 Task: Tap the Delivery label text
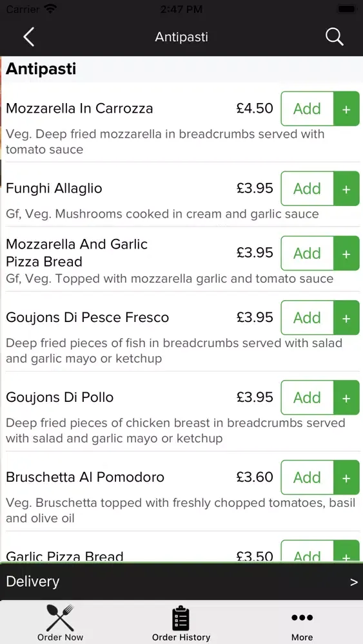[x=32, y=582]
